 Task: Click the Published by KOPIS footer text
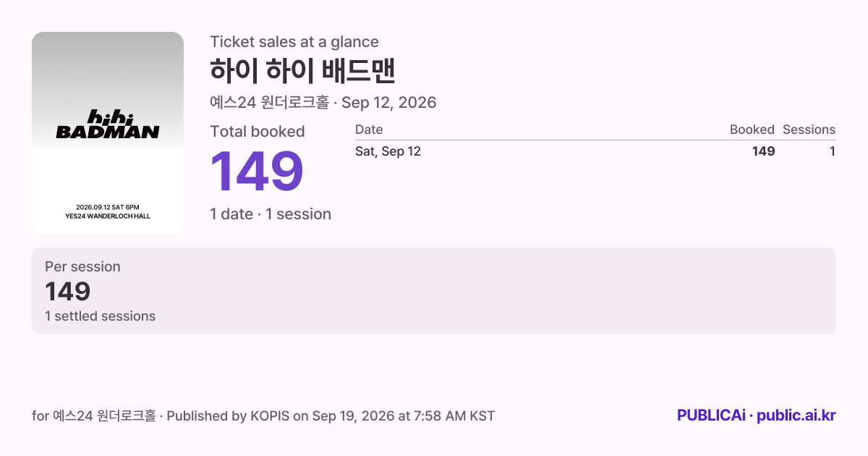(228, 416)
